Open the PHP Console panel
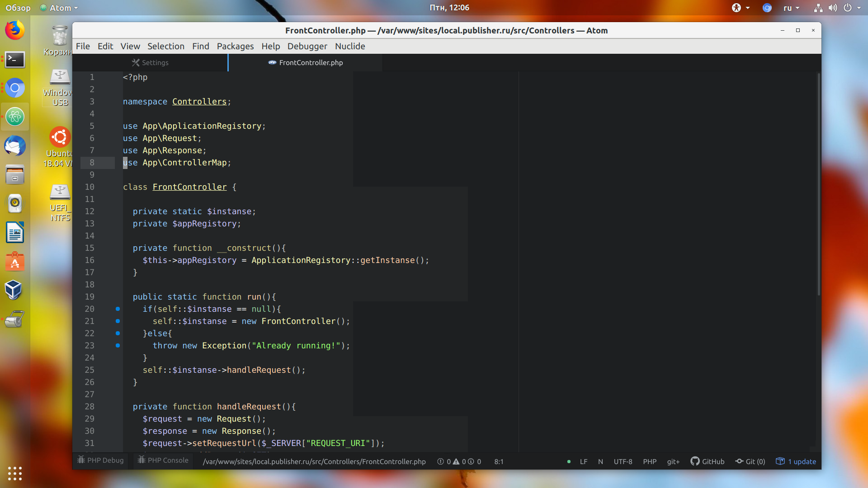 [x=163, y=460]
